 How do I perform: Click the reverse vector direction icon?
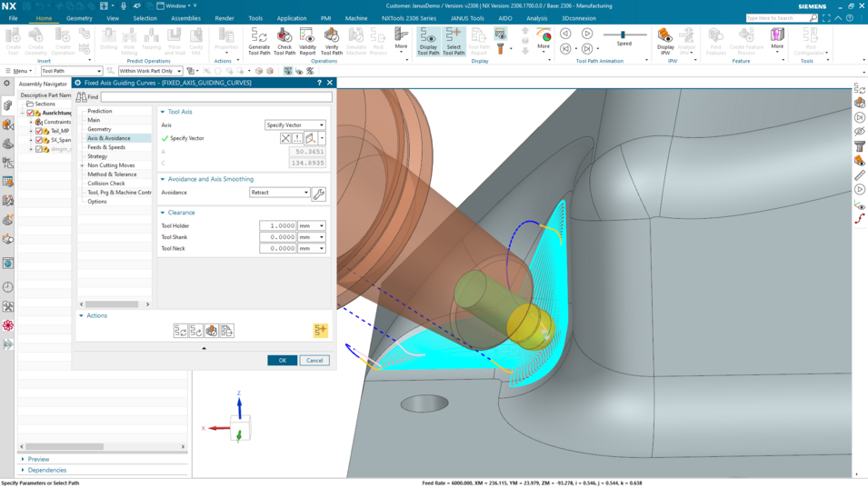285,138
